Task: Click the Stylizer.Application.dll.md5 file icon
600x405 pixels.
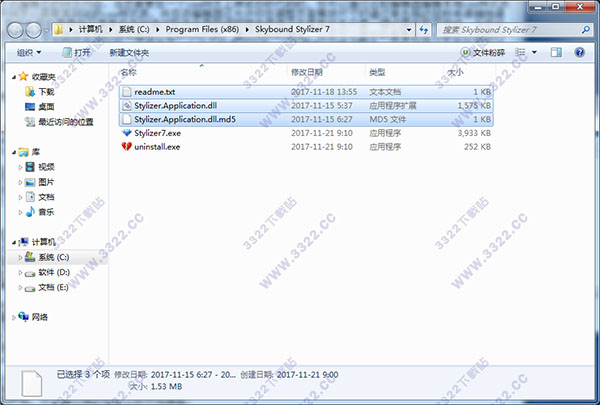Action: (127, 119)
